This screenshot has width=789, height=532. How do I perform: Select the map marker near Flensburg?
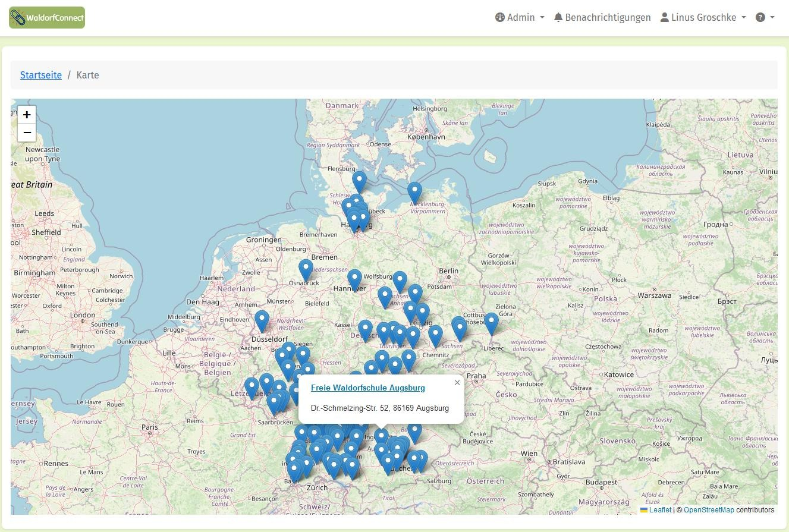click(359, 182)
